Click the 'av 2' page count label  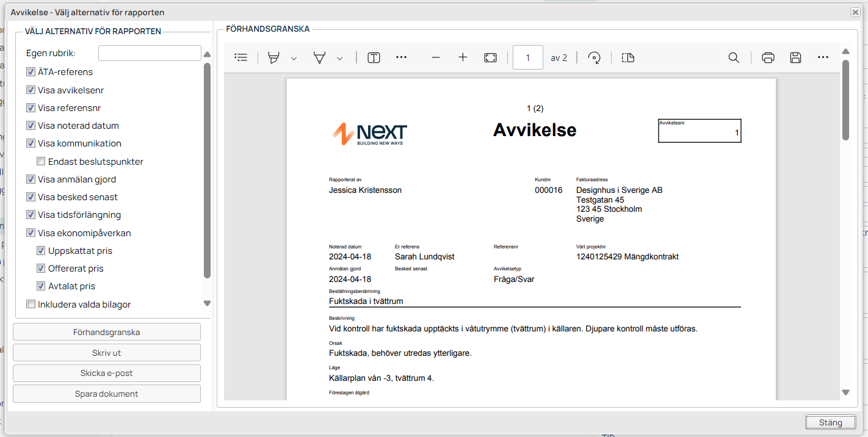[x=559, y=58]
